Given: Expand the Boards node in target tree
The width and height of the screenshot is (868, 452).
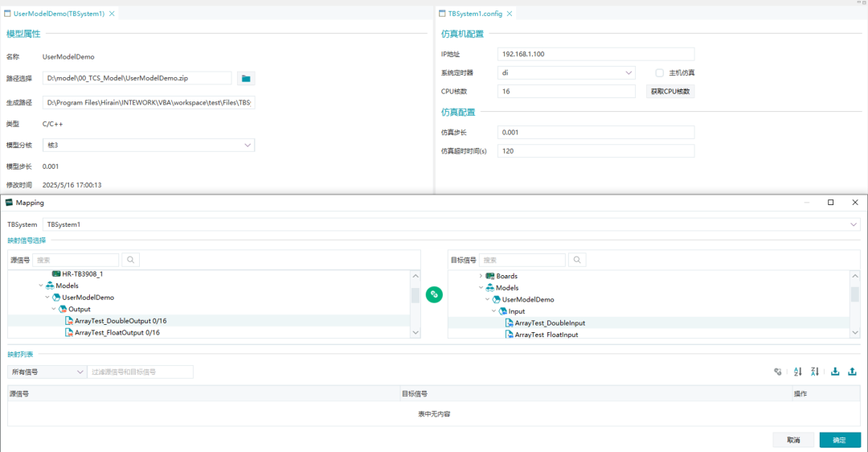Looking at the screenshot, I should coord(481,276).
